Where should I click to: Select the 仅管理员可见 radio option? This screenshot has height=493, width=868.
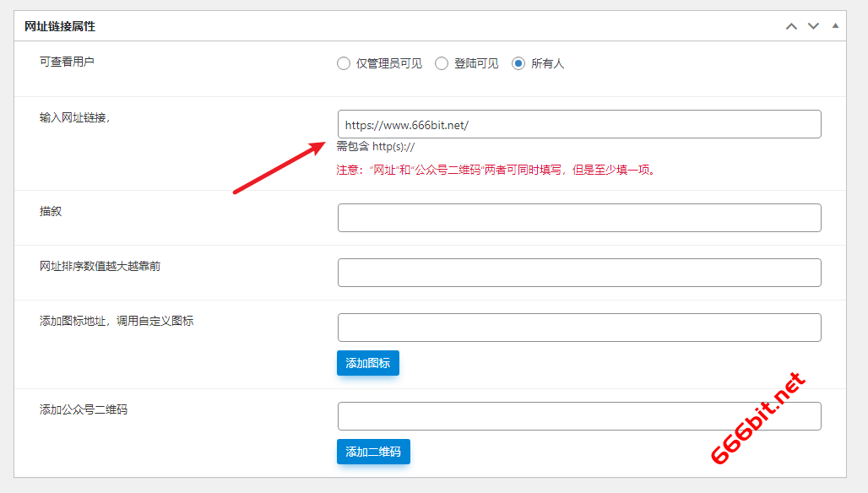pos(344,63)
